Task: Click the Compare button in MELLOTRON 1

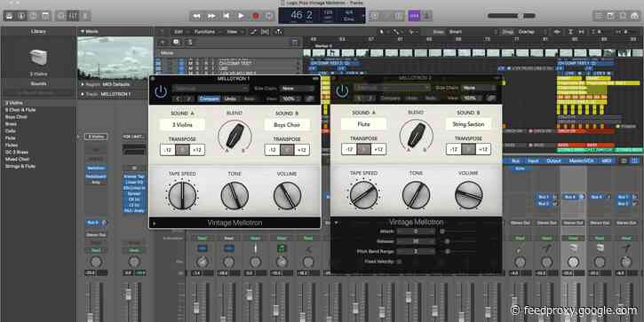Action: 210,98
